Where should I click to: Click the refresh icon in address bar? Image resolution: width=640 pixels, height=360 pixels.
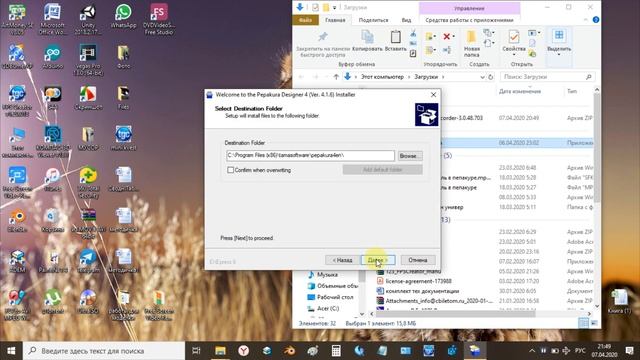click(x=491, y=77)
